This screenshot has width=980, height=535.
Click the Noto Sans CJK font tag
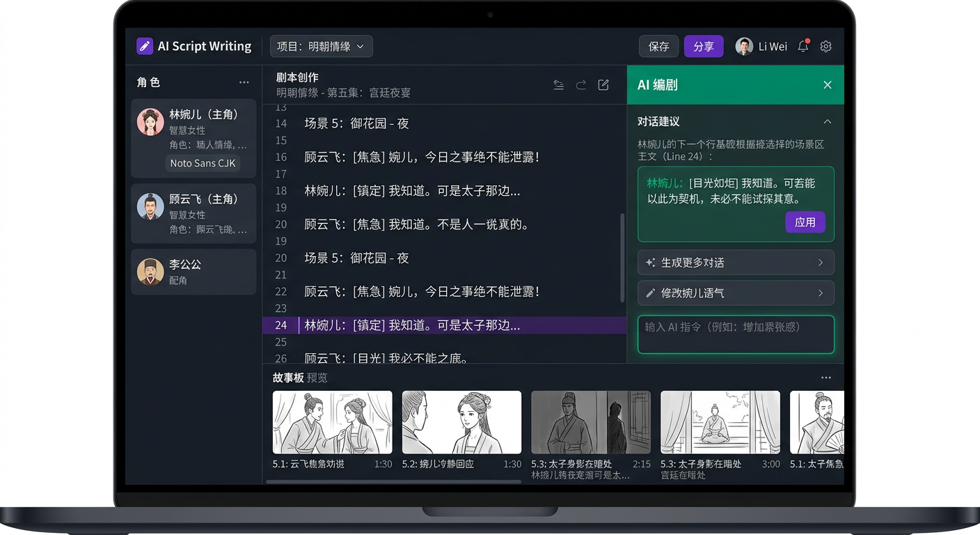click(x=203, y=163)
